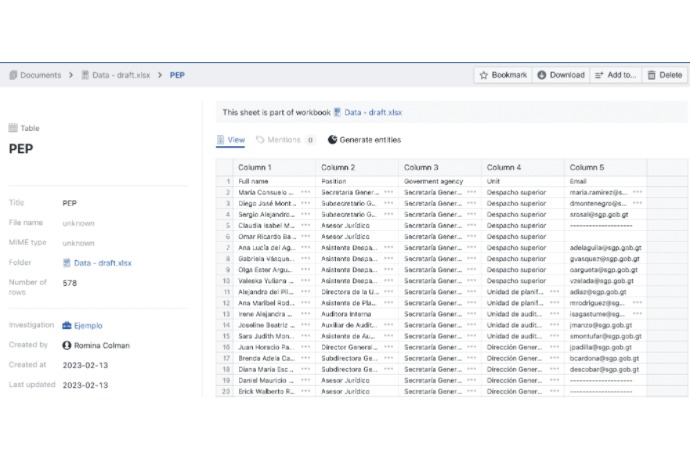Viewport: 690px width, 460px height.
Task: Select row number 10
Action: (226, 281)
